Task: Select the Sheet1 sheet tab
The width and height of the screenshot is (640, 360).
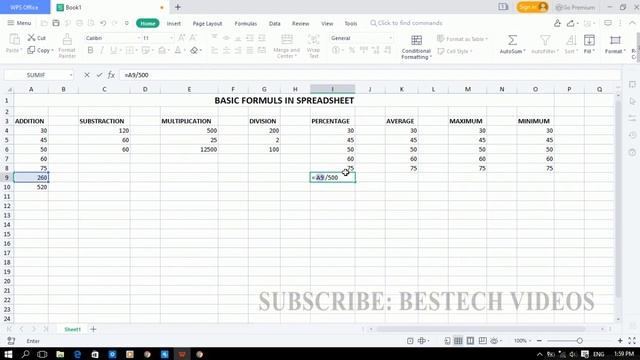Action: (72, 329)
